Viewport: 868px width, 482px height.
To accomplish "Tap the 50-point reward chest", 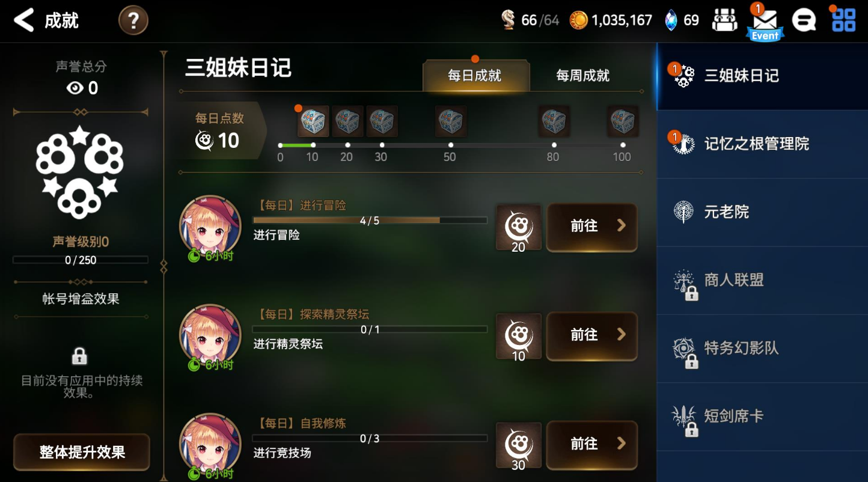I will point(451,121).
